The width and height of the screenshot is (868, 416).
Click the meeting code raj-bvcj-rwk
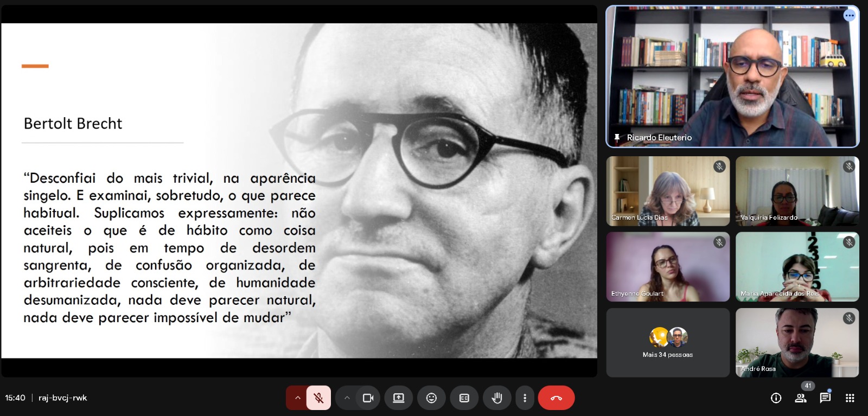click(x=62, y=398)
